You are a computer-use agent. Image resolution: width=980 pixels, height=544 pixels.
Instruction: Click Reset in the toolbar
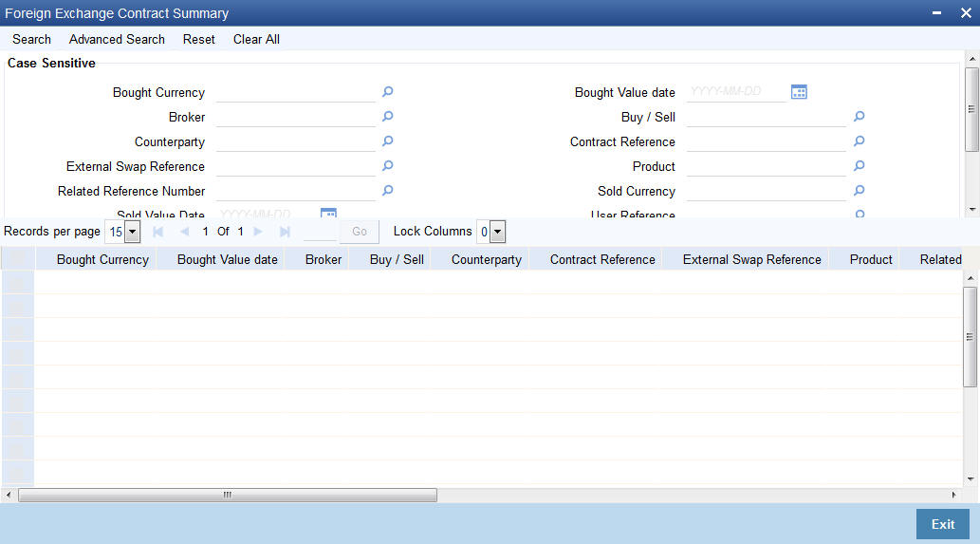pyautogui.click(x=198, y=39)
